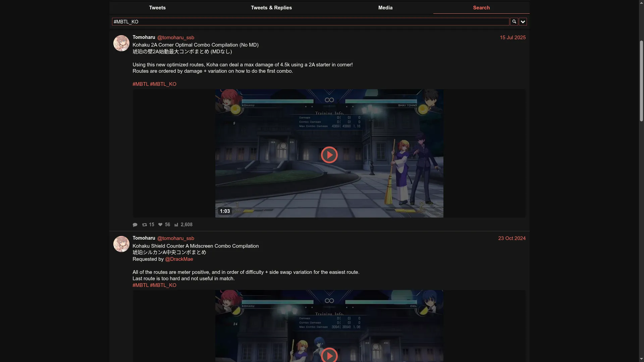Open the Media tab

[385, 8]
